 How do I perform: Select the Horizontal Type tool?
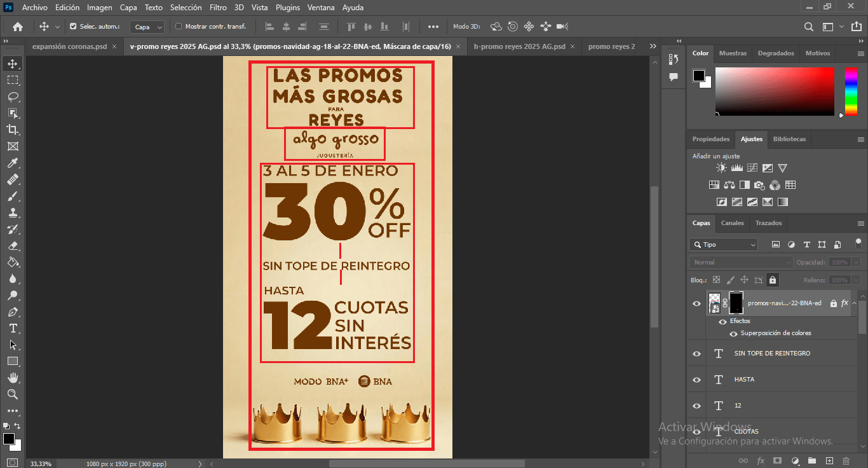13,329
